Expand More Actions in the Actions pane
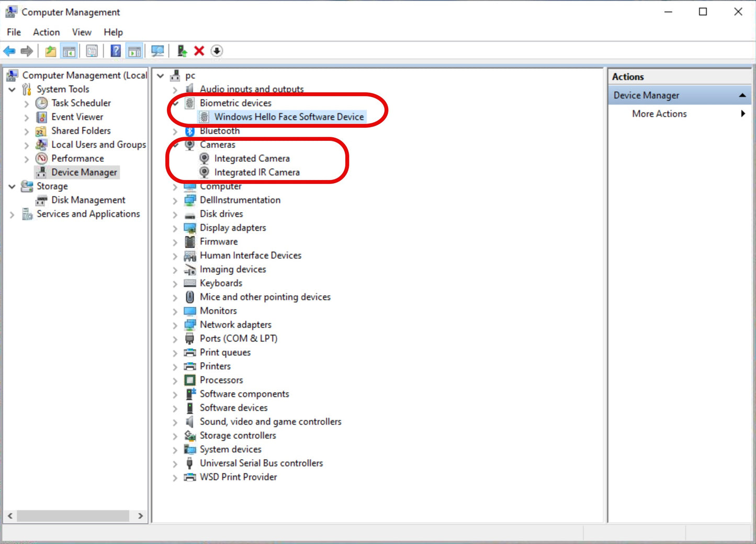Screen dimensions: 756x544 [x=742, y=114]
